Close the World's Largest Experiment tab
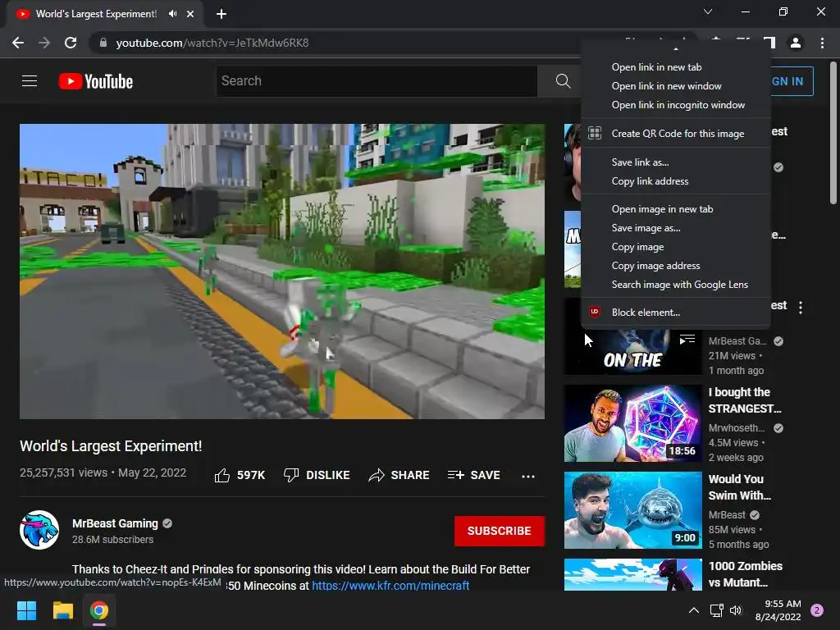840x630 pixels. point(190,14)
